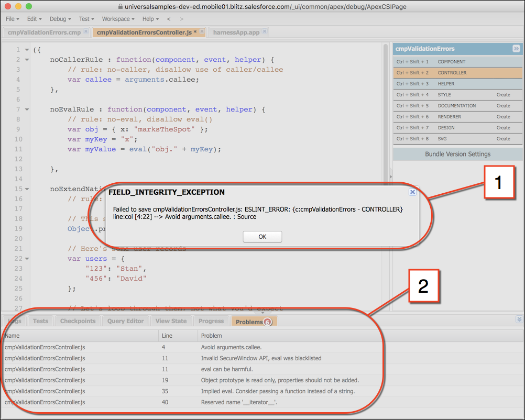The image size is (525, 420).
Task: Select the 'Invalid SecureWindow API, eval was blacklisted' row
Action: pos(262,358)
